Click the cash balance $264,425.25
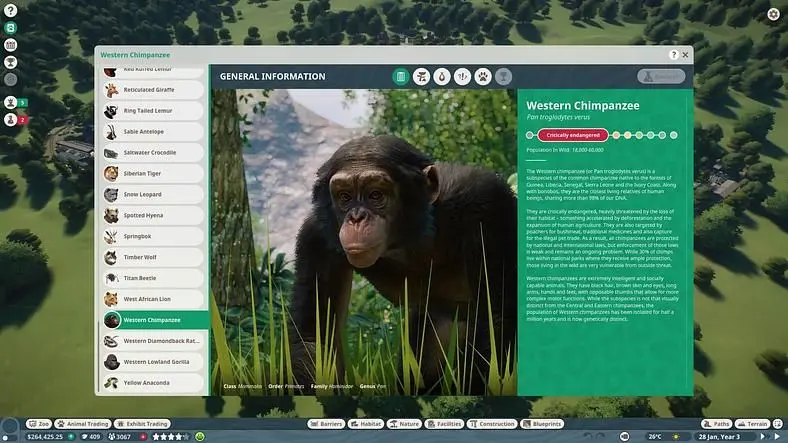788x443 pixels. pyautogui.click(x=45, y=436)
